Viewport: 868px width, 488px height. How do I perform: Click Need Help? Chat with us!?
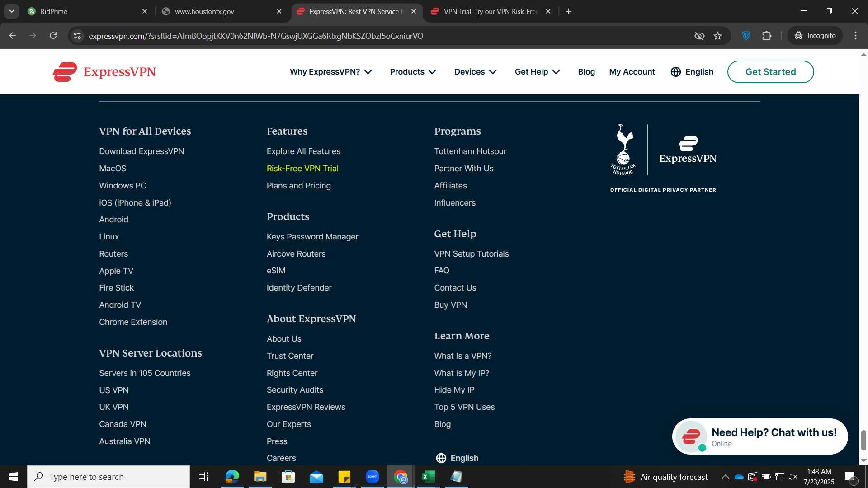coord(774,432)
